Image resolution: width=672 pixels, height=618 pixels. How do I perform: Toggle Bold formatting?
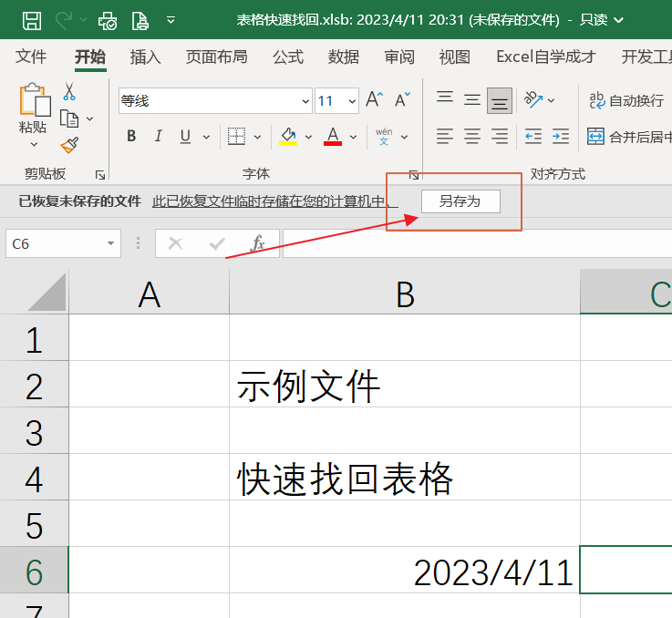click(131, 137)
